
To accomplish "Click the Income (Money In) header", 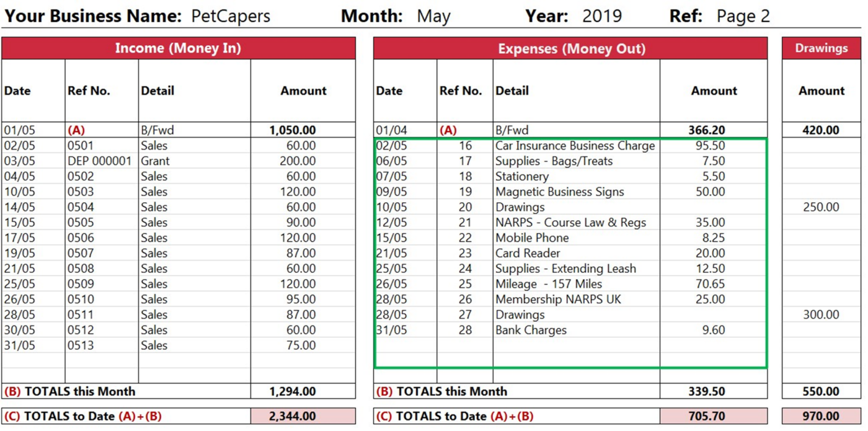I will (178, 48).
